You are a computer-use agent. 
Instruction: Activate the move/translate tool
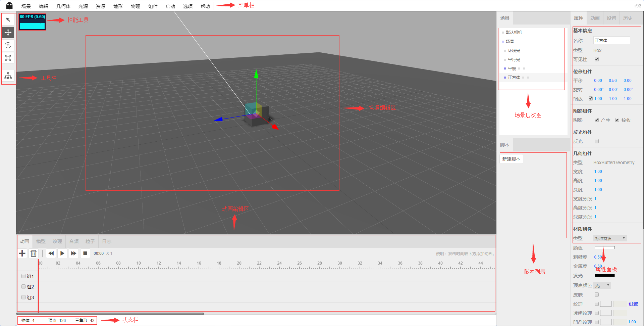[x=8, y=33]
